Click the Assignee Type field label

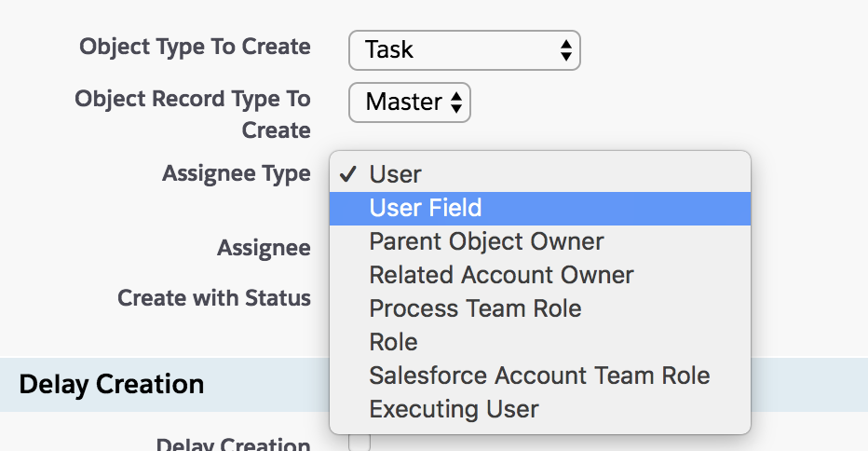pos(237,174)
